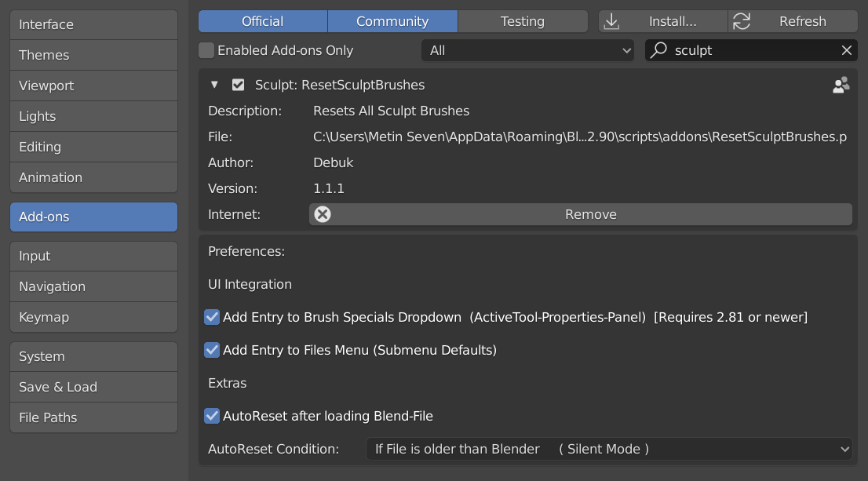Switch to the Official add-ons tab
Image resolution: width=868 pixels, height=481 pixels.
(263, 21)
